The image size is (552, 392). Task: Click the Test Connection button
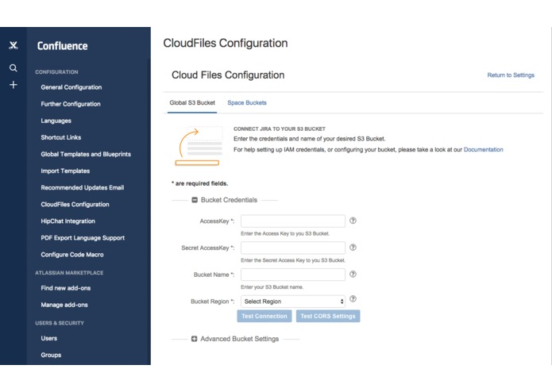click(264, 316)
